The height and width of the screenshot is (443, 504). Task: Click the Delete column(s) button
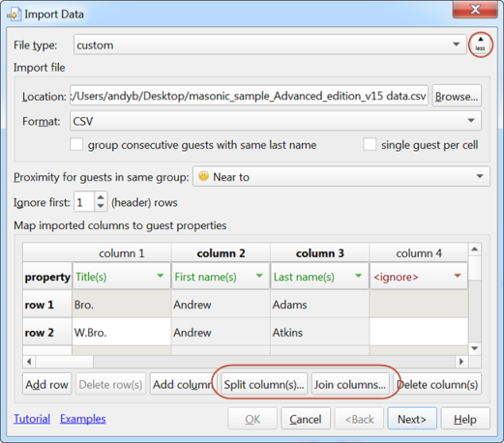[437, 384]
